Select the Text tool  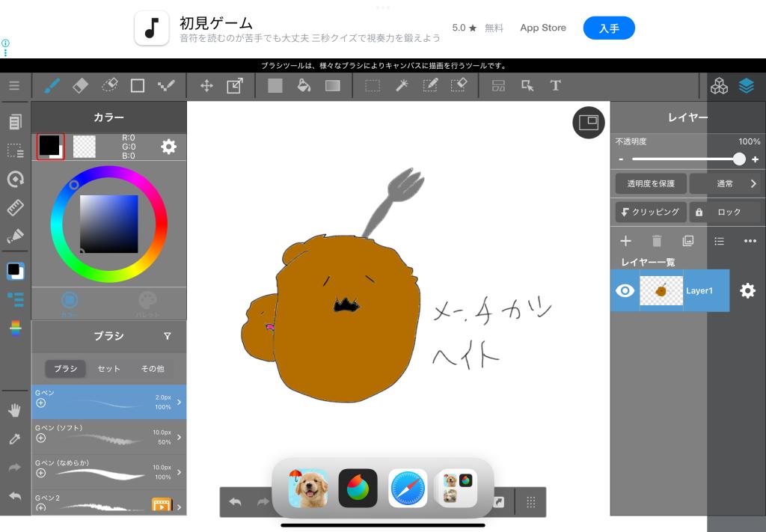point(556,86)
